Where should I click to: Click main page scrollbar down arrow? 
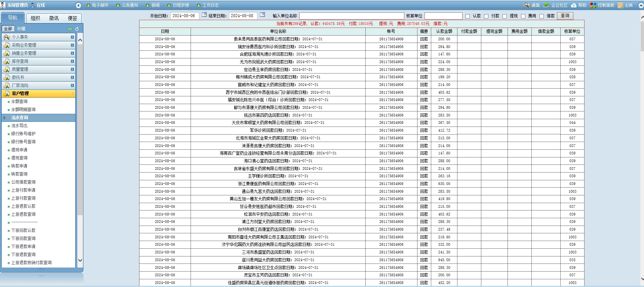point(642,279)
